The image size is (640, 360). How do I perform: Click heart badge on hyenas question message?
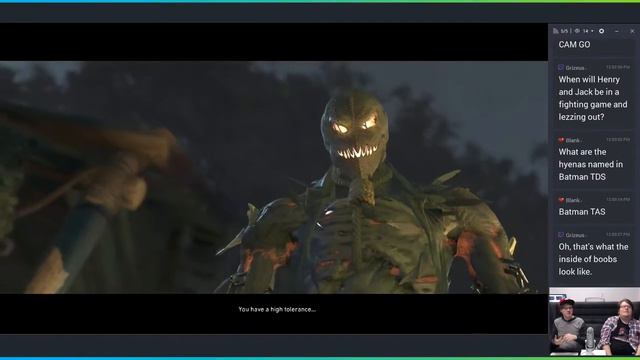561,140
